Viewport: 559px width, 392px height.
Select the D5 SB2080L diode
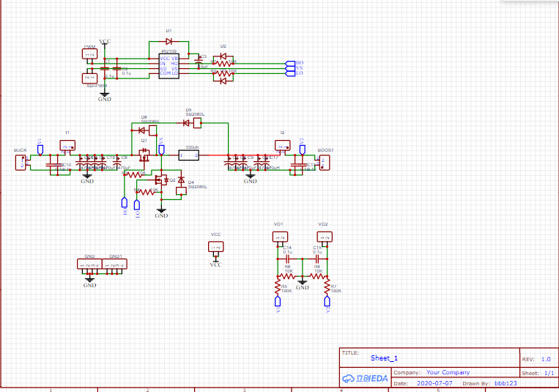click(192, 123)
